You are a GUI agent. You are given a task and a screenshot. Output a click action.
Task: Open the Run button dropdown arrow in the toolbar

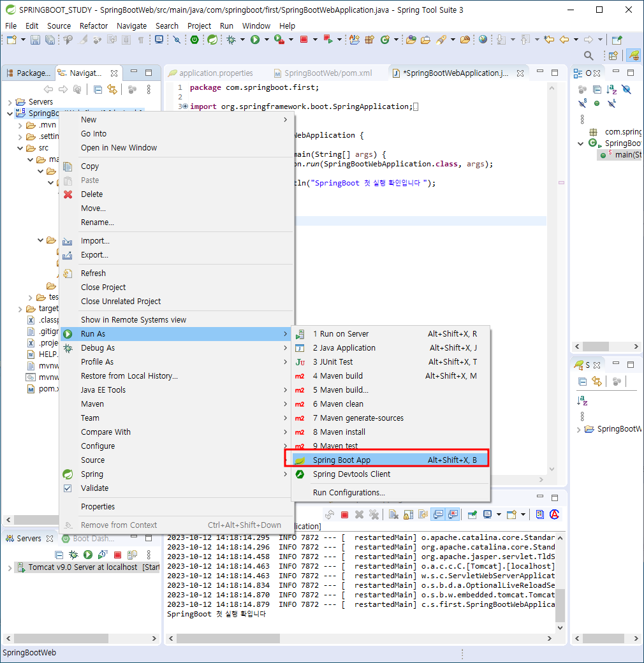point(267,40)
